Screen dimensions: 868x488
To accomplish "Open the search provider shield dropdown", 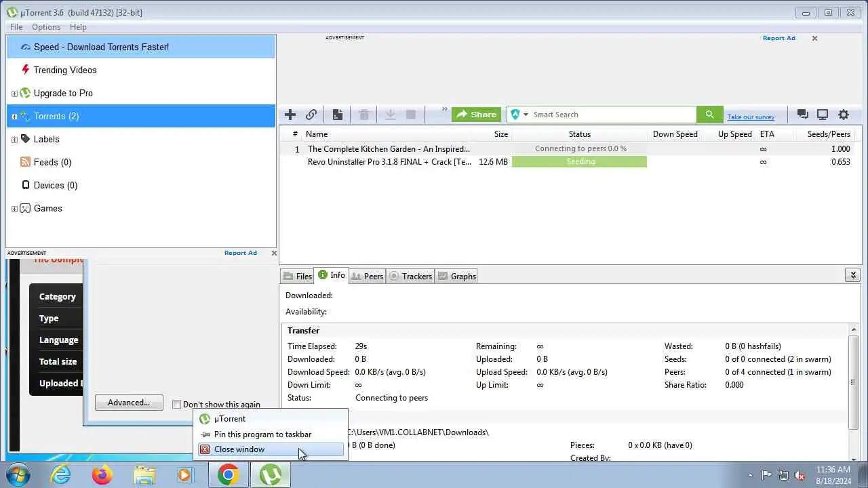I will [x=519, y=115].
